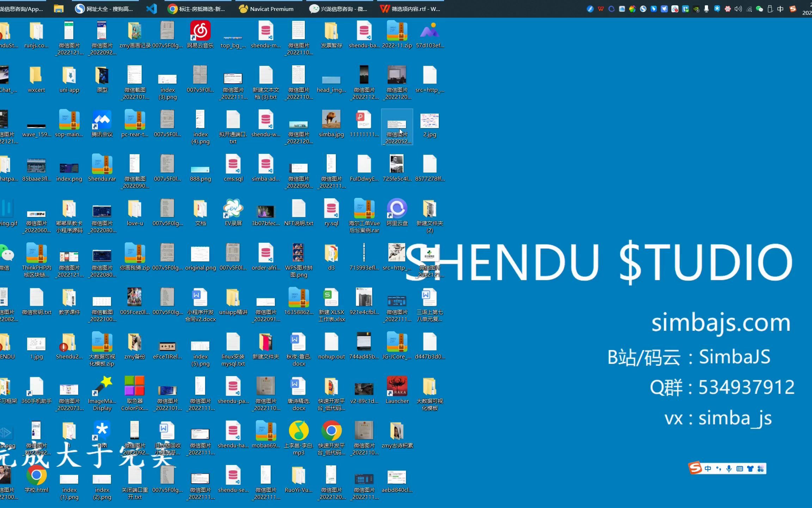Toggle Sogou floating toolbar 中 language mode
812x508 pixels.
pos(708,468)
